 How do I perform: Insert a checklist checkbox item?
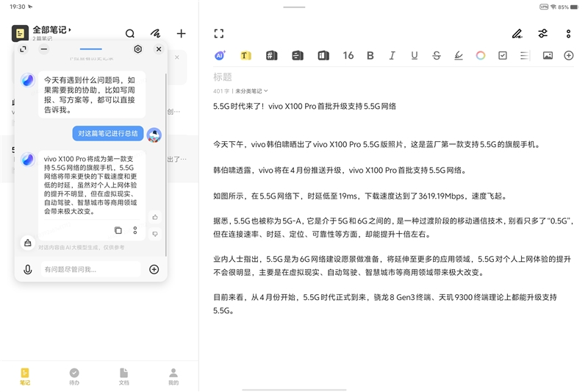503,55
